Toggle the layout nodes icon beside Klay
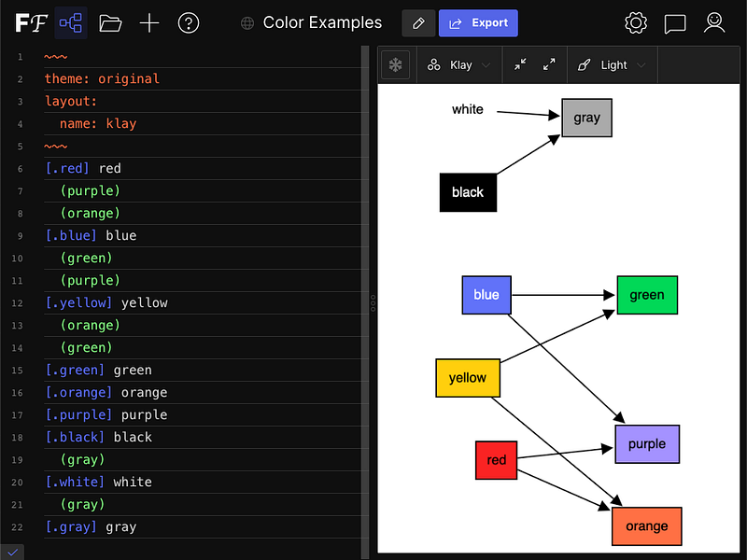 point(432,64)
